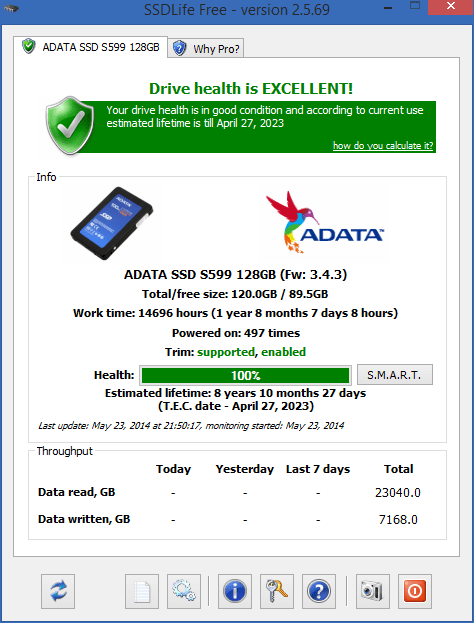
Task: Click the total data read value 23040.0
Action: [398, 493]
